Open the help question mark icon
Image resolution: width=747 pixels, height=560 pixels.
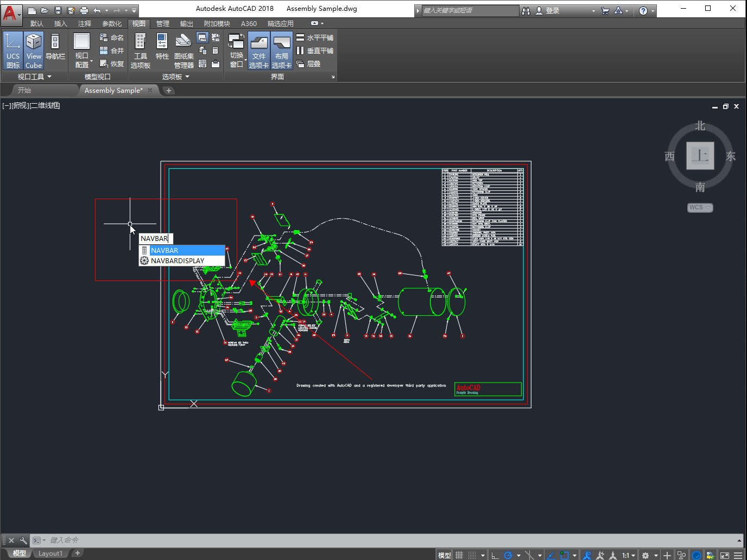(643, 10)
